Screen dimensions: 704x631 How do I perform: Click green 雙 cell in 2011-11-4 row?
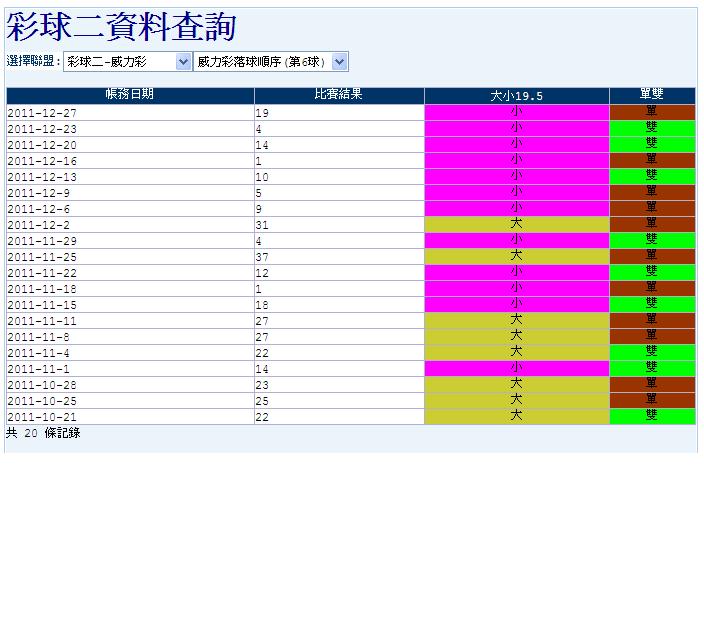click(x=652, y=353)
